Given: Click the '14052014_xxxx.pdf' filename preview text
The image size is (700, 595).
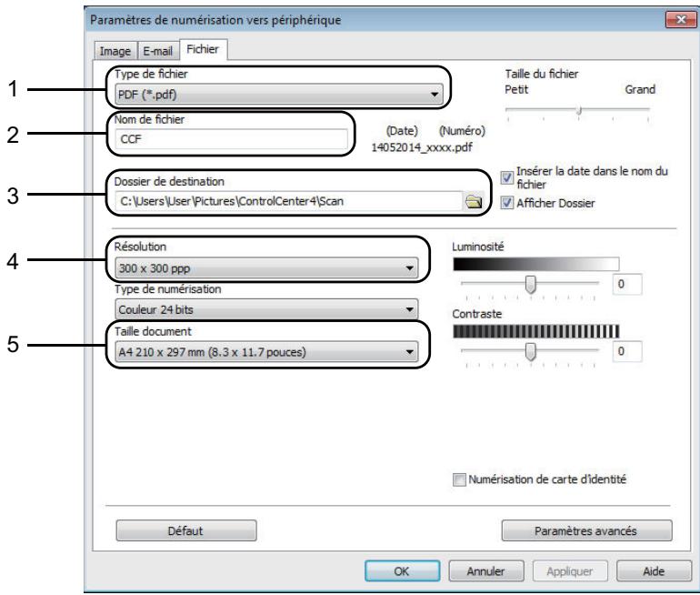Looking at the screenshot, I should [422, 147].
